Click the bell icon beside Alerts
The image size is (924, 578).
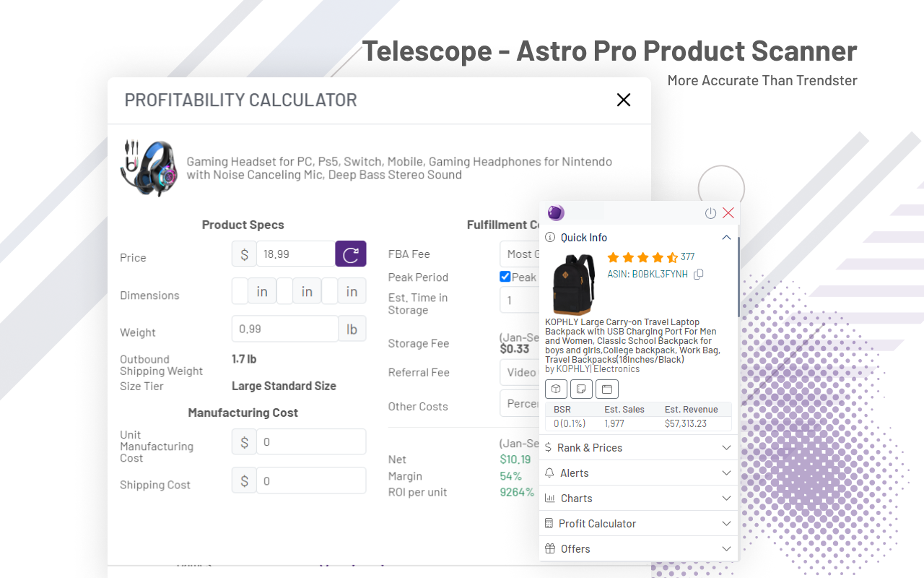[x=550, y=473]
